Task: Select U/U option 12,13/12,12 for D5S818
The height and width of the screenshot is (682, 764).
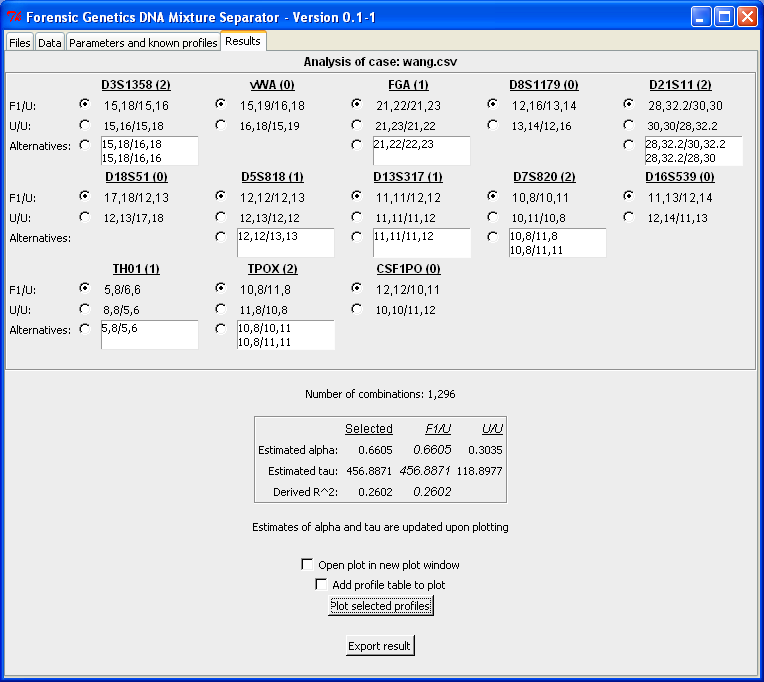Action: [x=221, y=216]
